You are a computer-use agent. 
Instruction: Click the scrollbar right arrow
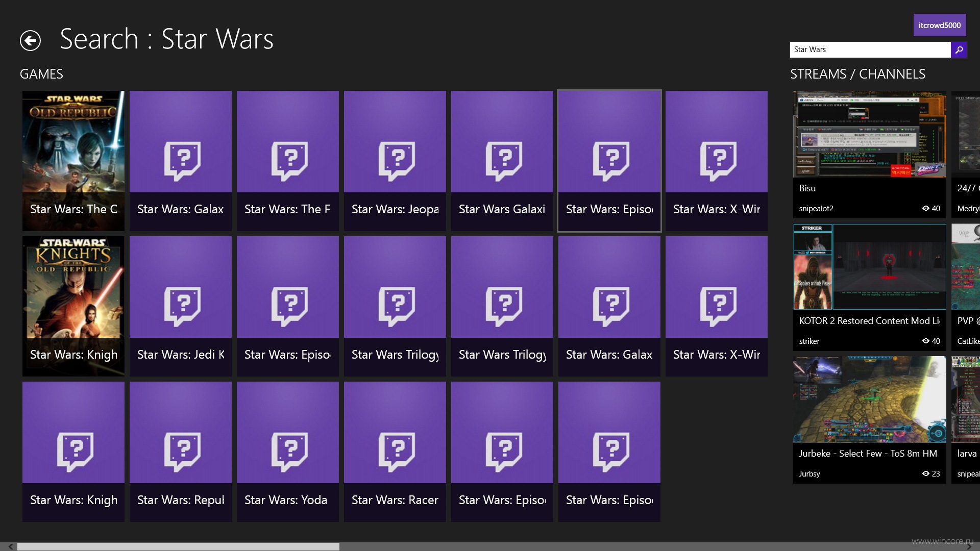click(969, 547)
